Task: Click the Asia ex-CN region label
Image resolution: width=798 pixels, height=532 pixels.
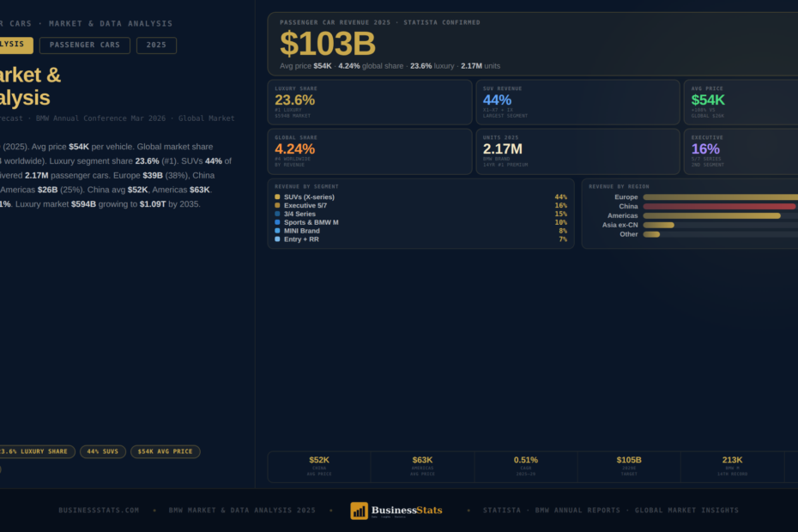Action: (x=620, y=225)
